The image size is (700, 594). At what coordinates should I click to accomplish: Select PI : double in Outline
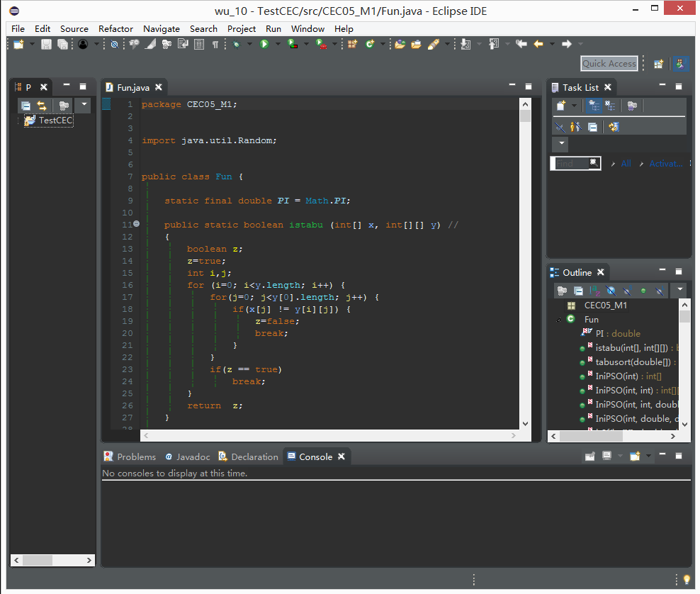point(617,334)
